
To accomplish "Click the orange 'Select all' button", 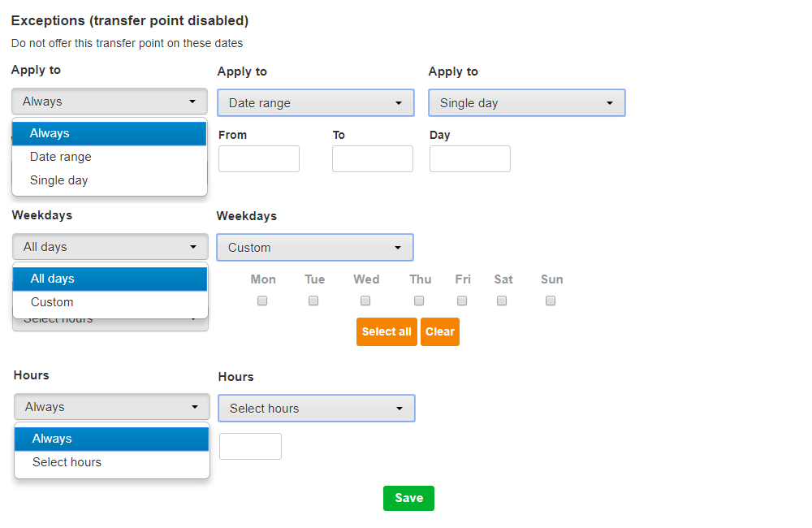I will [387, 331].
